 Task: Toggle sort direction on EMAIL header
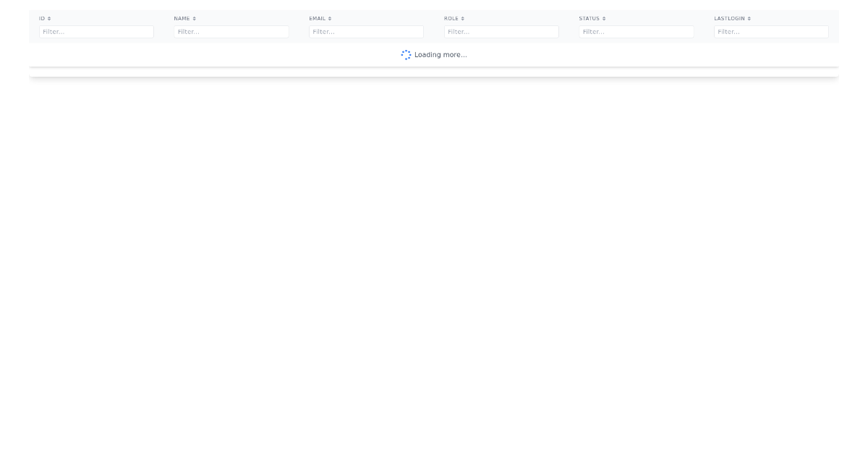331,18
